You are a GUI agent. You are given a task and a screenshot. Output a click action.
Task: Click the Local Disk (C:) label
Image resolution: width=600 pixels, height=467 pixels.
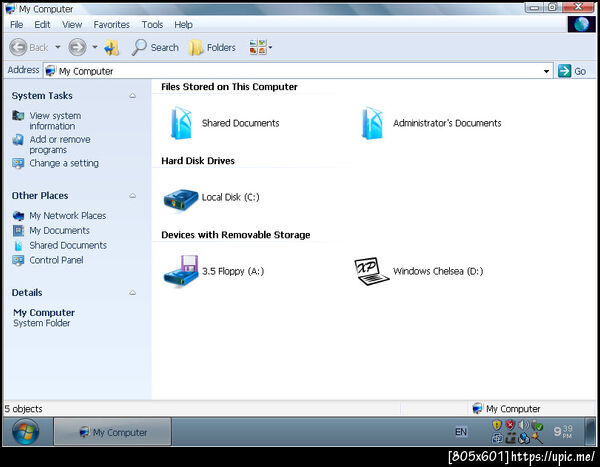click(230, 198)
